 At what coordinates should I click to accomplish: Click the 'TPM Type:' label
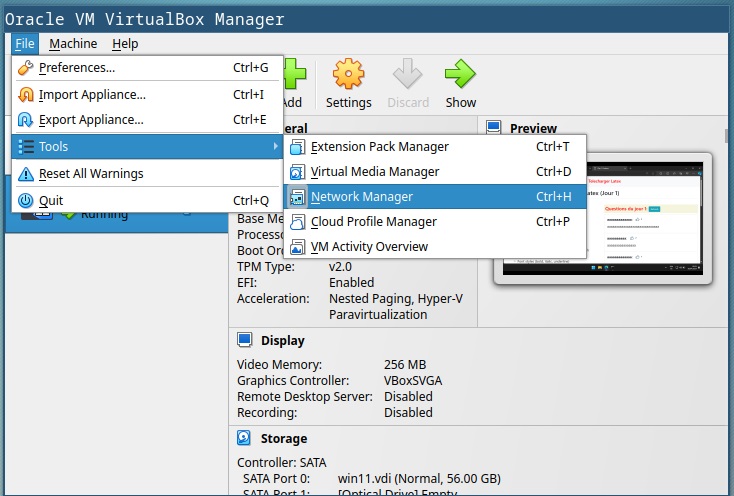266,267
